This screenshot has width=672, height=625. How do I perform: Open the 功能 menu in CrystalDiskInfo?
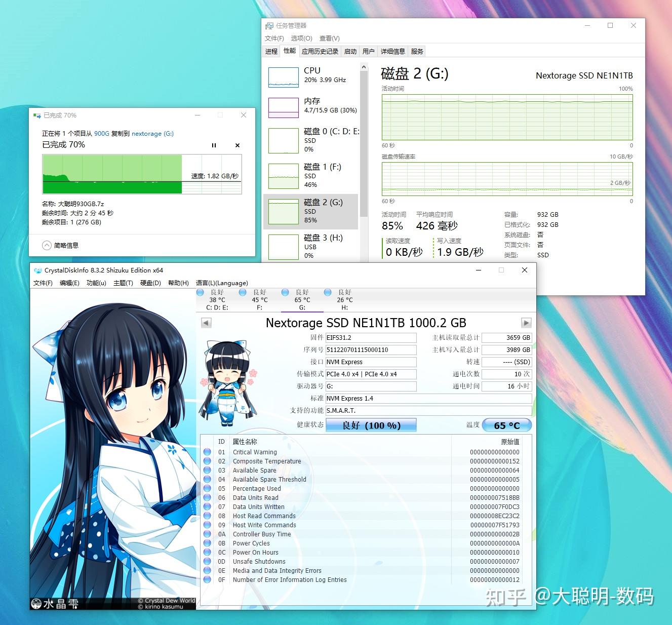(x=96, y=283)
